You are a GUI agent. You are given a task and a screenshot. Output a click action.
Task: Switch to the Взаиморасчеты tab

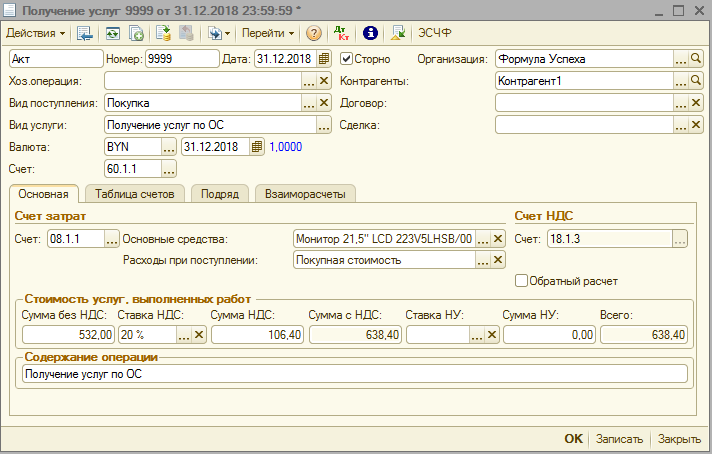pyautogui.click(x=304, y=193)
